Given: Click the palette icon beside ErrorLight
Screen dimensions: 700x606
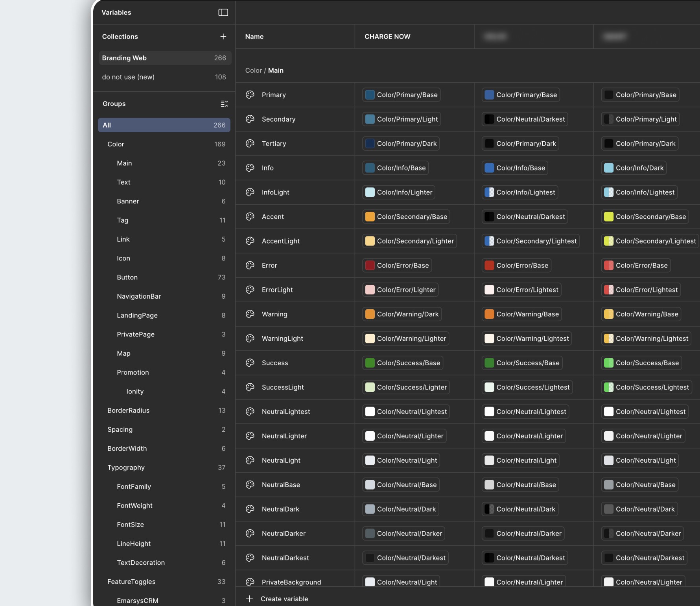Looking at the screenshot, I should pos(250,290).
